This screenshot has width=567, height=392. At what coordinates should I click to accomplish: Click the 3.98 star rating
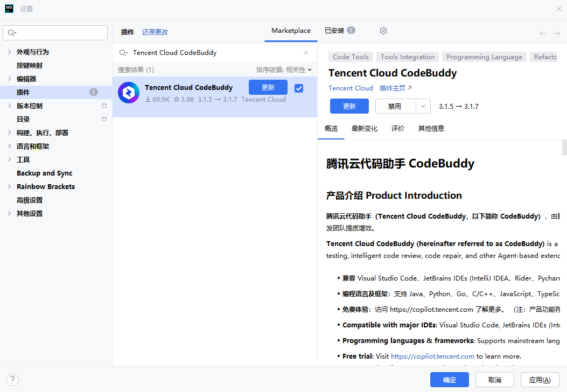click(184, 100)
